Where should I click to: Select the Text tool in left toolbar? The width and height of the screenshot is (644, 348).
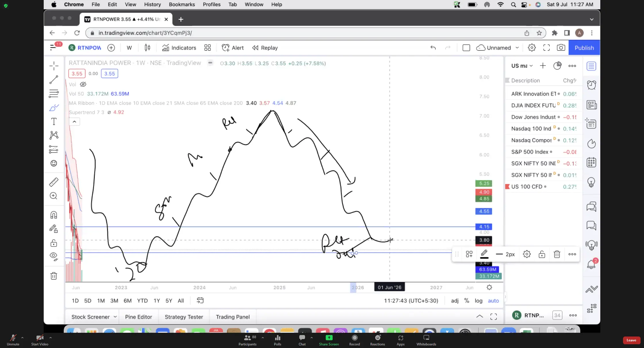[x=54, y=121]
